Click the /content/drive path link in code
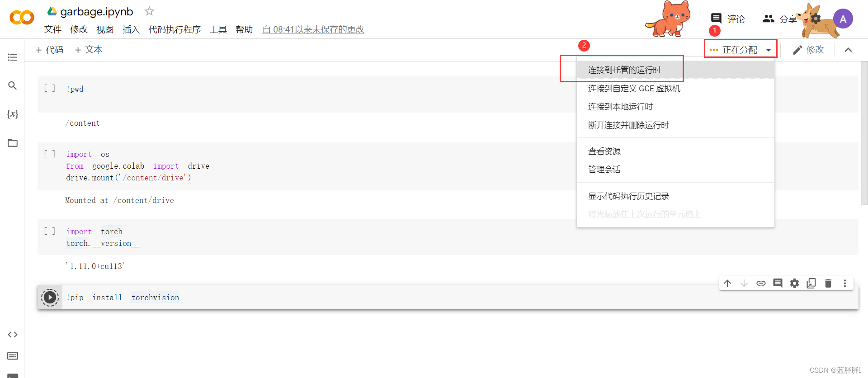This screenshot has width=868, height=378. tap(153, 178)
